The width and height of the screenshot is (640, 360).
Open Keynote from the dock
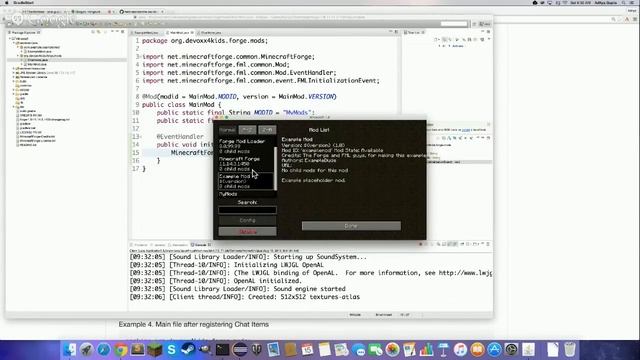[x=443, y=350]
